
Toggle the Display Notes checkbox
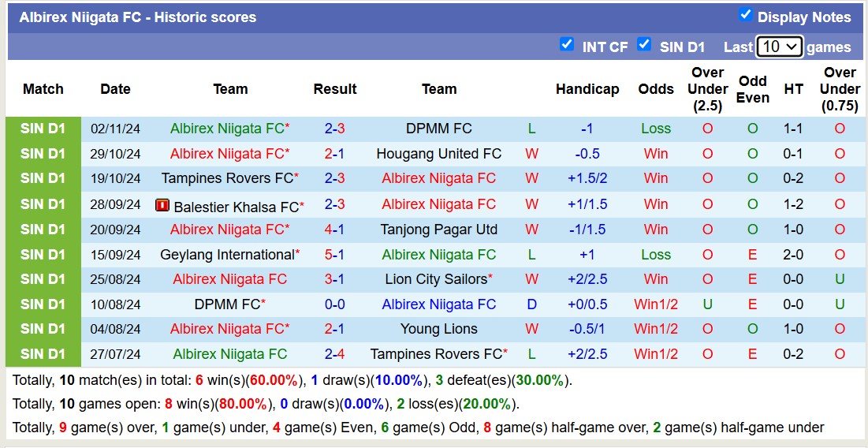745,15
